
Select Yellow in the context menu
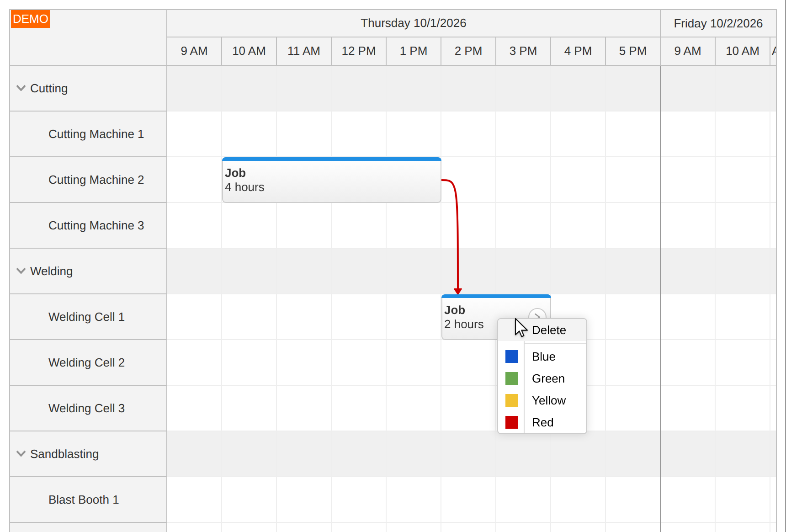tap(542, 400)
